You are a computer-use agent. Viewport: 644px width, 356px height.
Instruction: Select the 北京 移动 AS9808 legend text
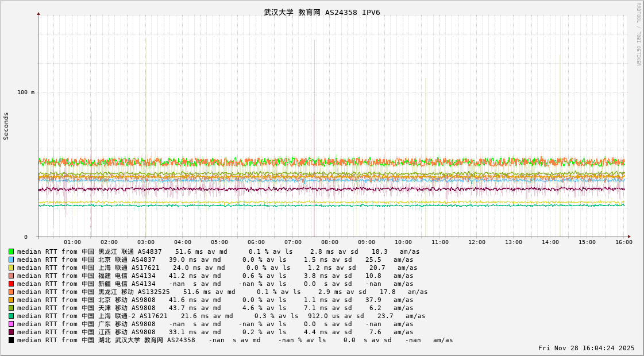point(126,300)
